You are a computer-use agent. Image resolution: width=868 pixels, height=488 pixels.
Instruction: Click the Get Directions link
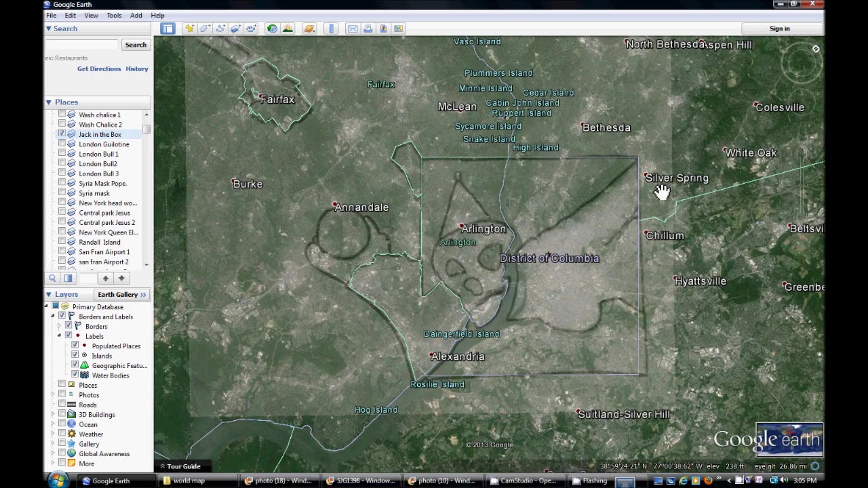[99, 68]
